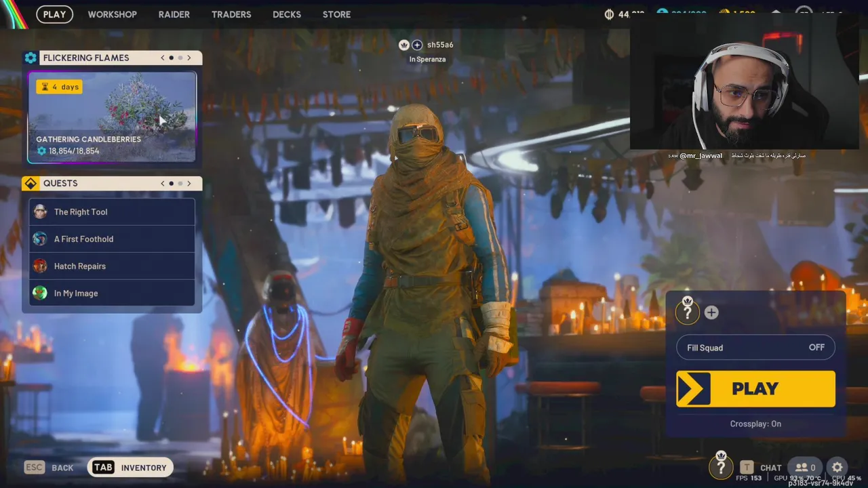Click the T key chat icon

pos(747,467)
